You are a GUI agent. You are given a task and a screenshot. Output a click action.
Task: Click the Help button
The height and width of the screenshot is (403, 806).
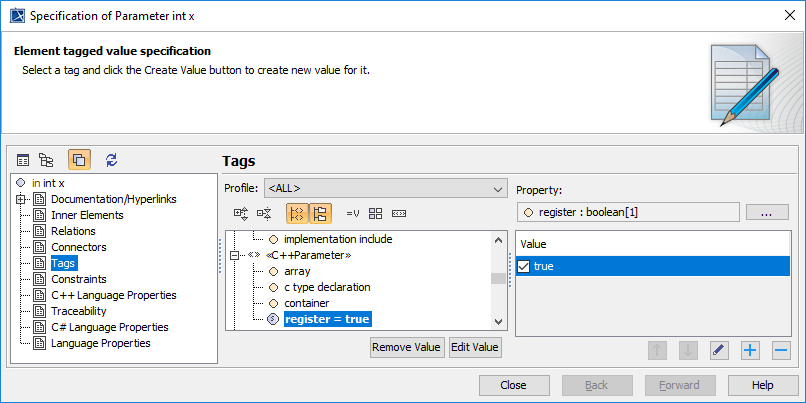click(x=762, y=385)
